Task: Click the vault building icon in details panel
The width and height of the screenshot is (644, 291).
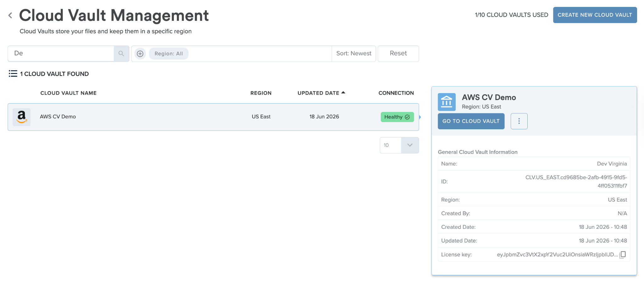Action: click(447, 102)
